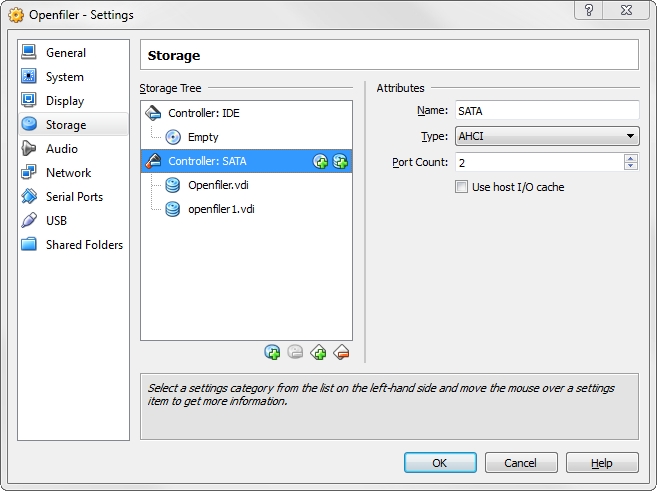Click the help question mark in title bar
This screenshot has width=657, height=491.
point(589,10)
